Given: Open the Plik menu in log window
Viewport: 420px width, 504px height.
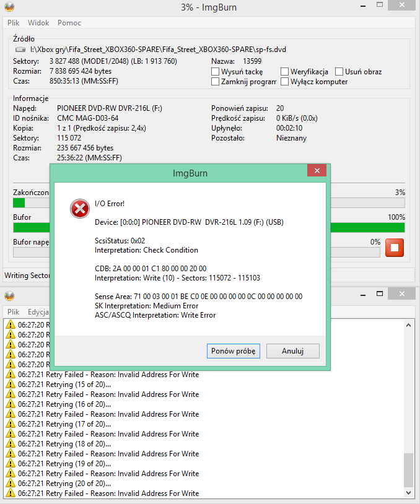Looking at the screenshot, I should pyautogui.click(x=14, y=312).
